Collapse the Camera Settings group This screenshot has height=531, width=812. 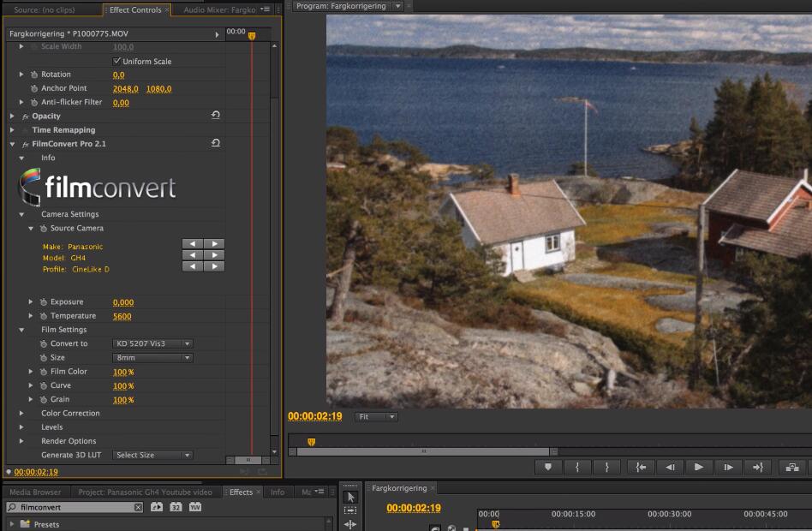[x=21, y=214]
